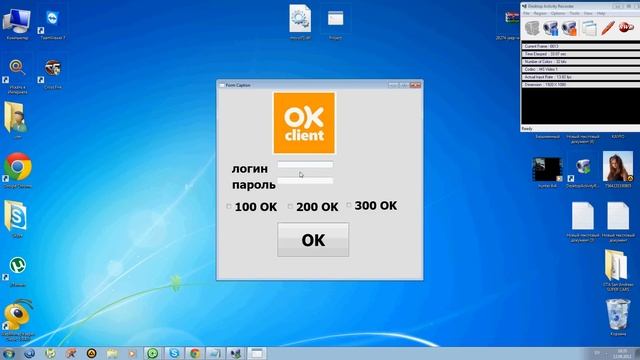This screenshot has height=360, width=640.
Task: Click the stacked windows icon in Recorder toolbar
Action: [589, 28]
